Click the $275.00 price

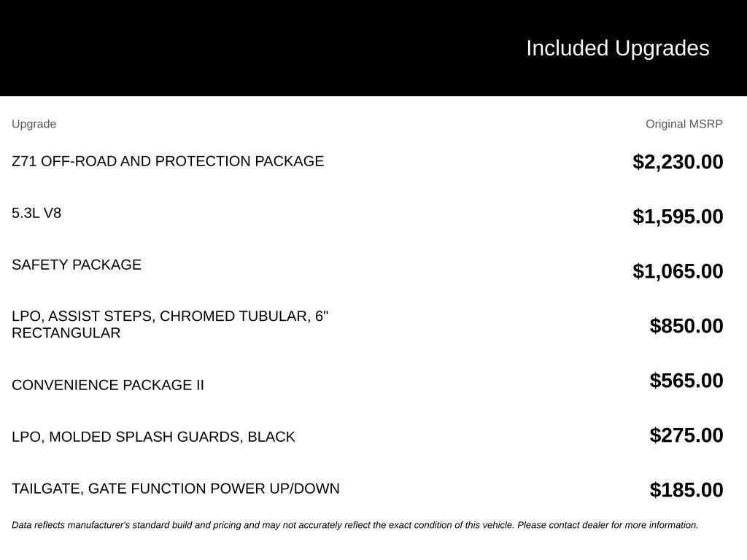tap(686, 436)
